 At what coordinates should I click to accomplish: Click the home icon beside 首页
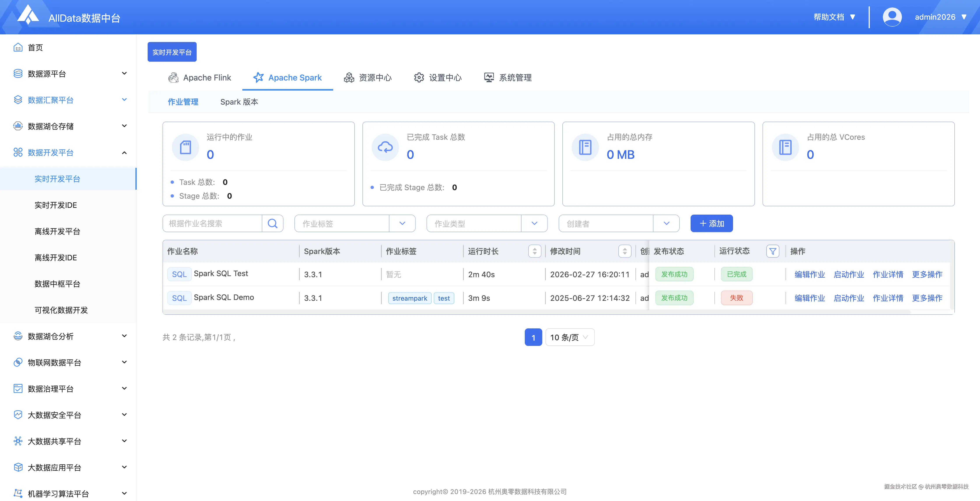click(18, 47)
